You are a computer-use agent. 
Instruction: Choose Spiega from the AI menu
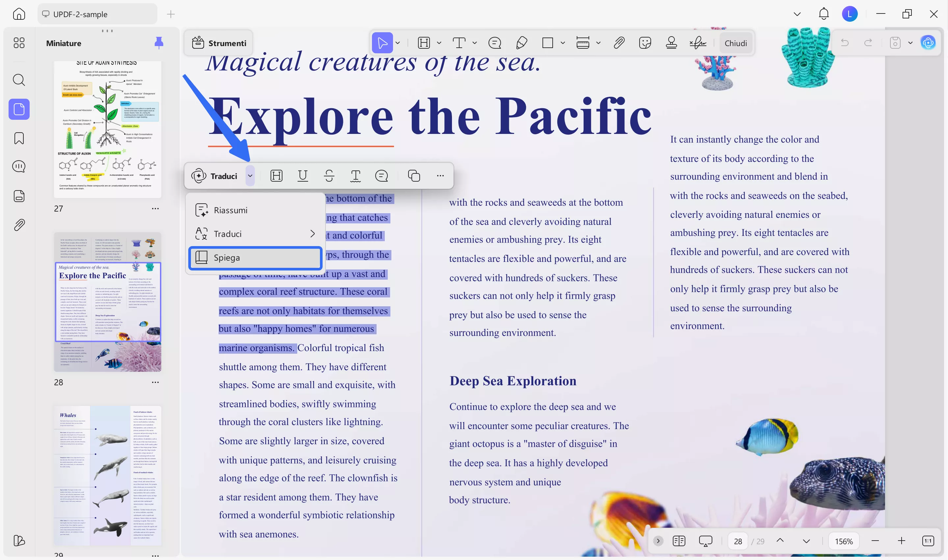coord(255,258)
